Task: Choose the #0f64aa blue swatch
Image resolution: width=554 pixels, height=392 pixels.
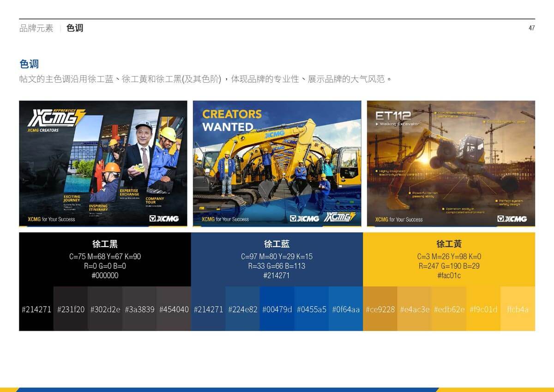Action: coord(345,309)
